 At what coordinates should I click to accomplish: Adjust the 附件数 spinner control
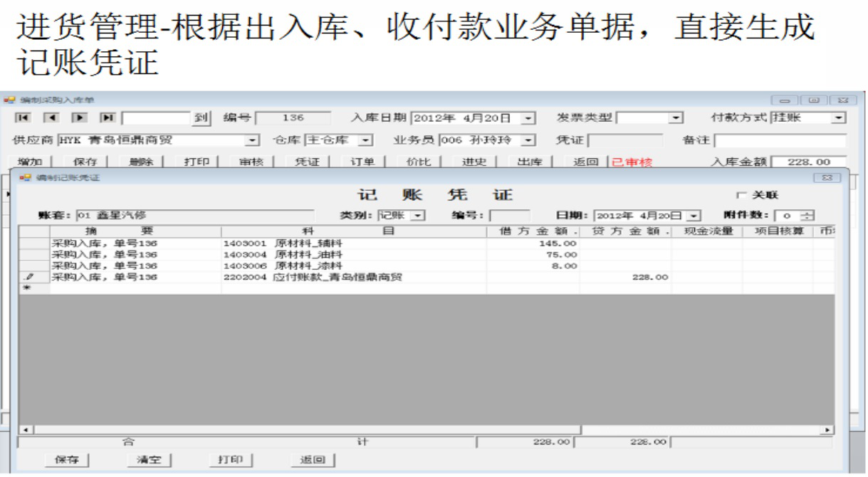[x=806, y=216]
